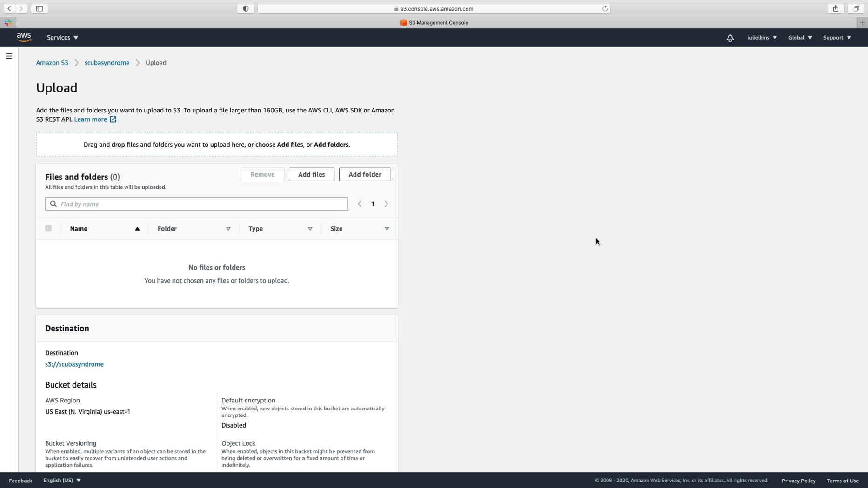Click the Name column header
Screen dimensions: 868x488
pyautogui.click(x=79, y=229)
